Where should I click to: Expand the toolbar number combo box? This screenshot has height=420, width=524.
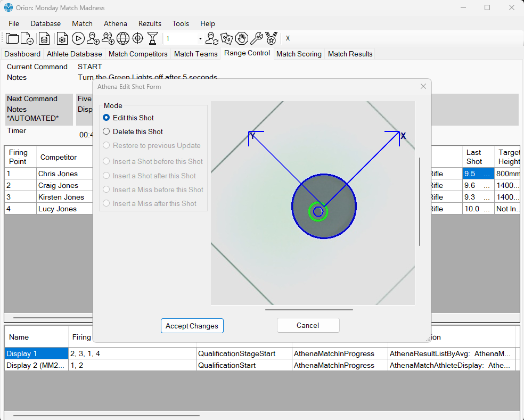tap(200, 39)
